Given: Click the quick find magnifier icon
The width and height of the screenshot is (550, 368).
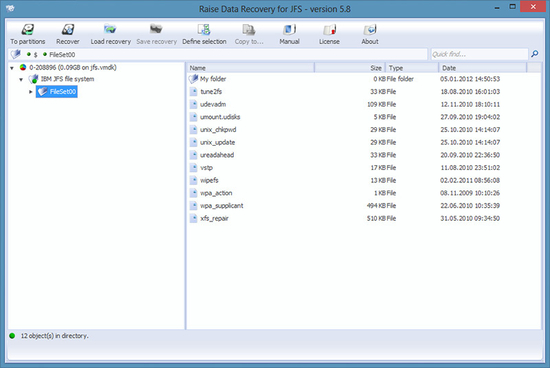Looking at the screenshot, I should pyautogui.click(x=535, y=54).
